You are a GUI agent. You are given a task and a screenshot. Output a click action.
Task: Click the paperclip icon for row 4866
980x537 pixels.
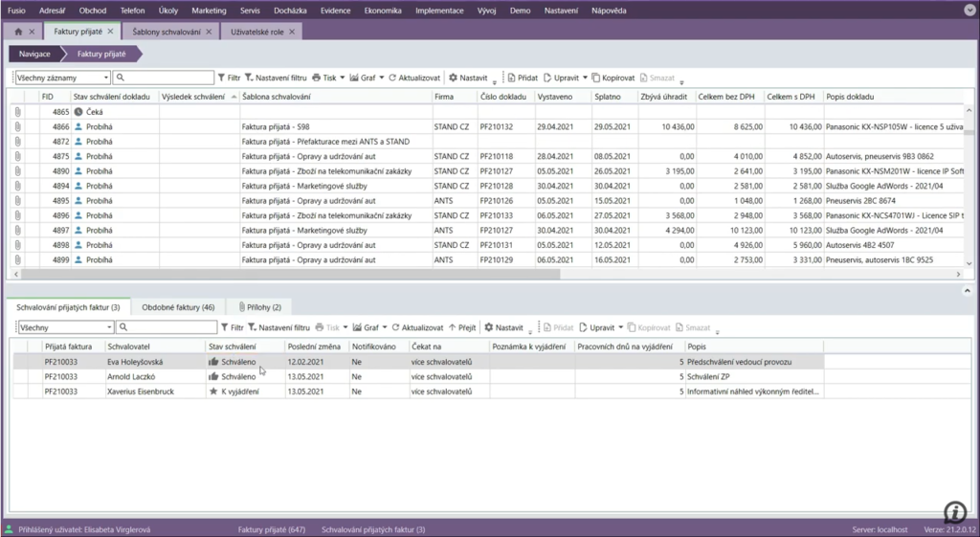(17, 126)
